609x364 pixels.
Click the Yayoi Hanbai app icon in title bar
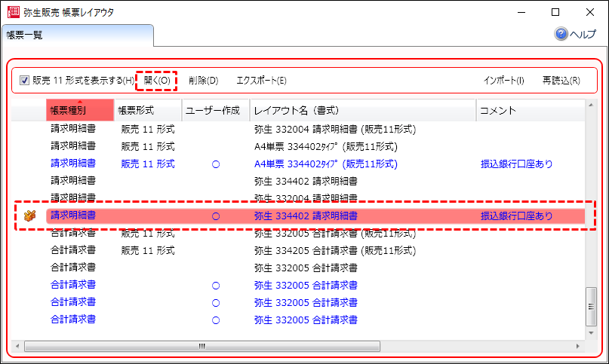point(13,11)
